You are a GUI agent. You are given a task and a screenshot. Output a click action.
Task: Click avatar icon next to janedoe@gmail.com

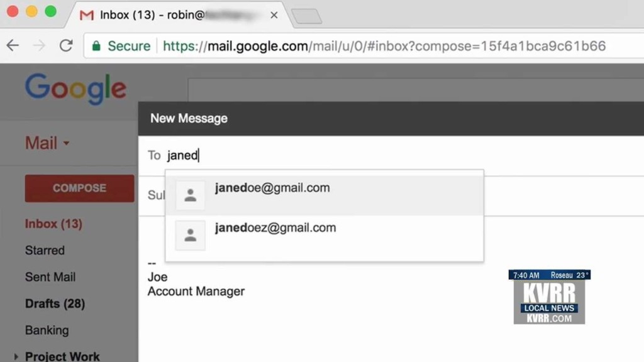click(x=190, y=195)
